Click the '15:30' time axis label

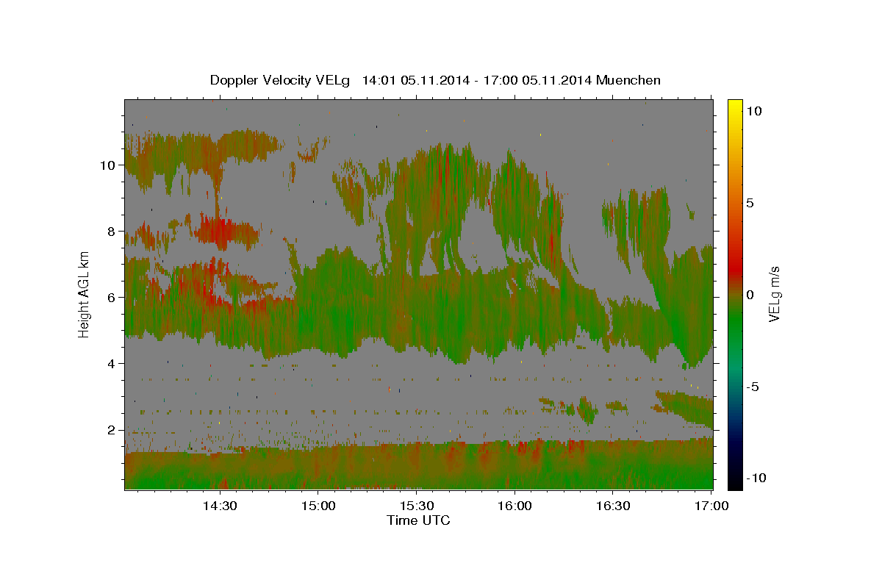416,506
